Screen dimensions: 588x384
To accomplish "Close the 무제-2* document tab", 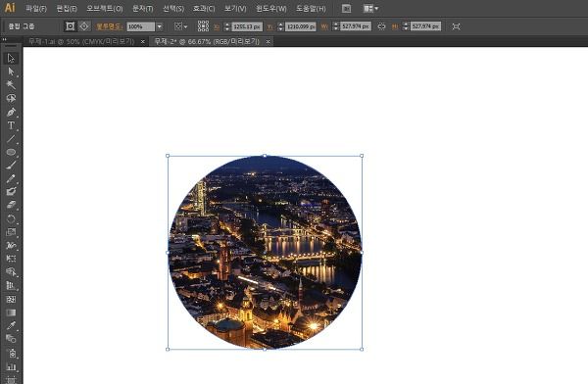I will [x=268, y=42].
